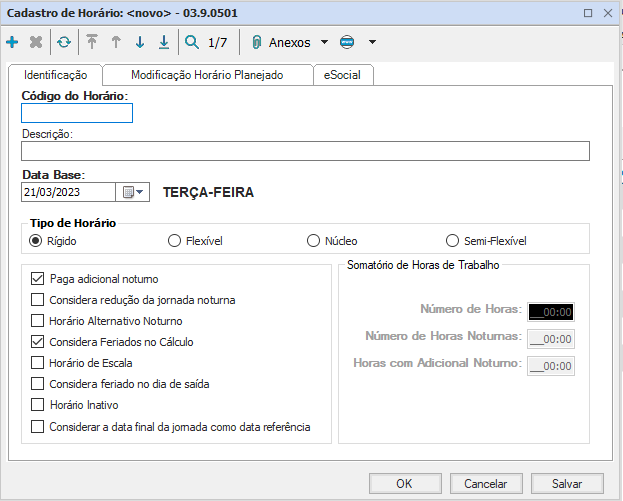The width and height of the screenshot is (623, 501).
Task: Select the 'Flexível' radio option
Action: coord(174,241)
